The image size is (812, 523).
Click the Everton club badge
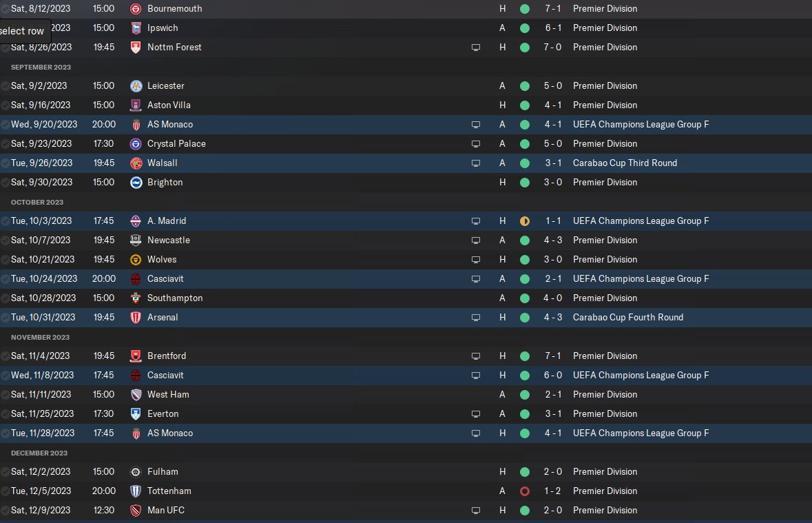click(136, 414)
